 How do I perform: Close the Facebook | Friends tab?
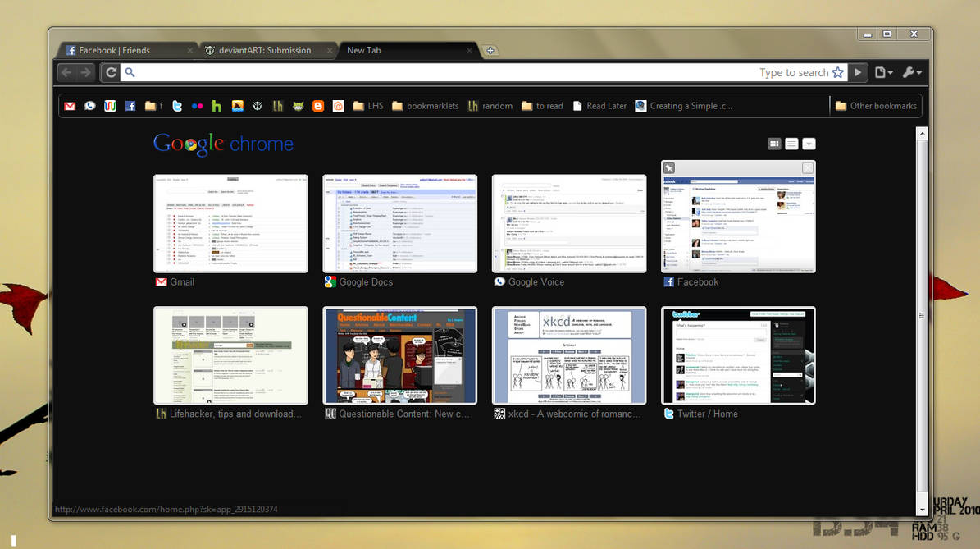(190, 51)
